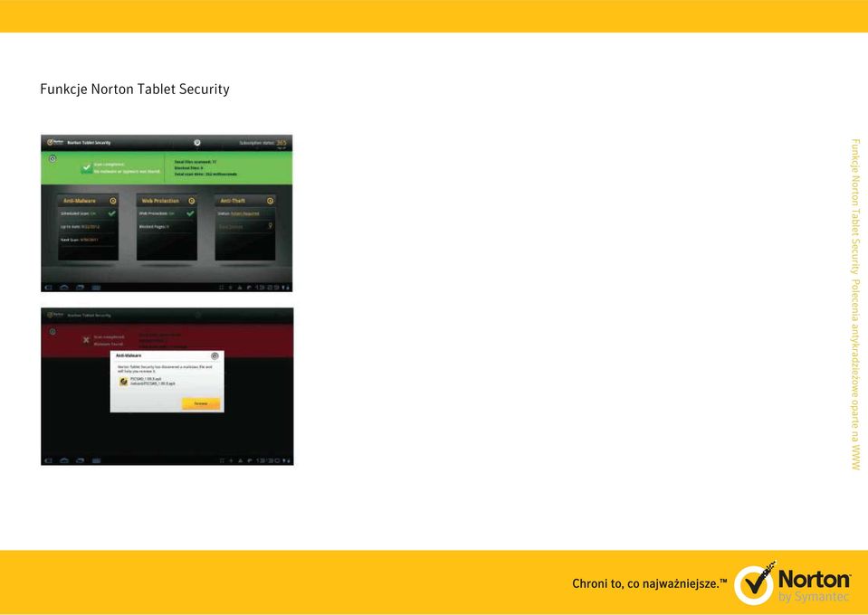Click the 'Funkcje Norton Tablet Security' heading
Image resolution: width=868 pixels, height=615 pixels.
tap(135, 90)
